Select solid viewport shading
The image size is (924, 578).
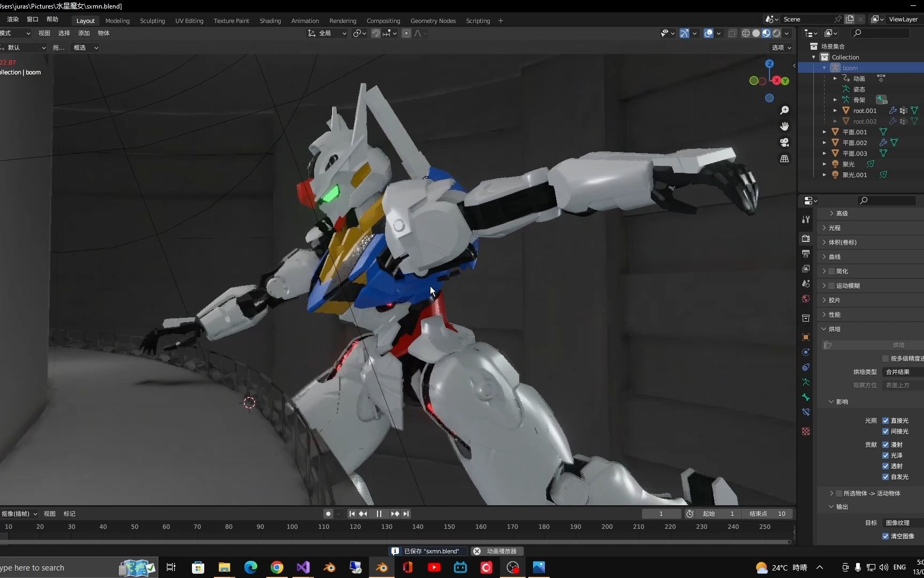[x=756, y=33]
